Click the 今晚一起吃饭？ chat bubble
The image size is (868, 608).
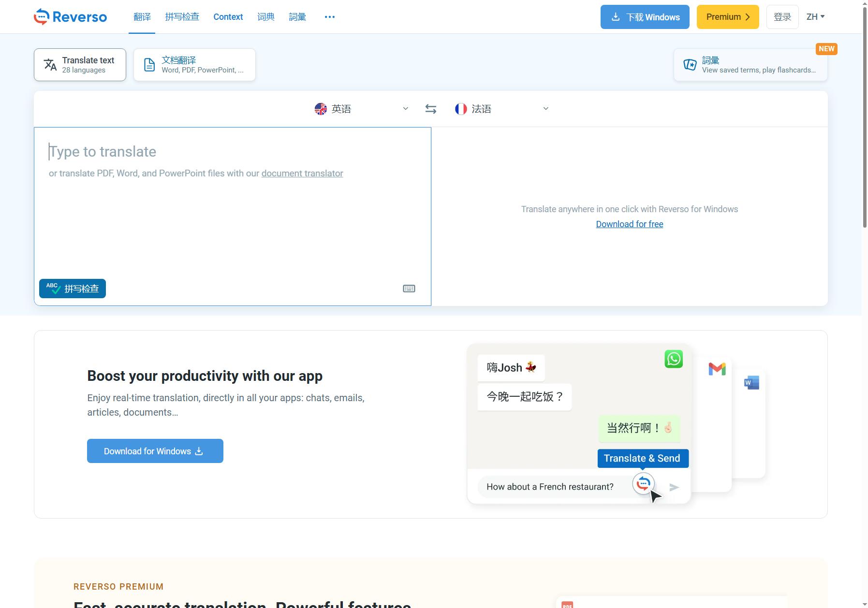point(525,397)
